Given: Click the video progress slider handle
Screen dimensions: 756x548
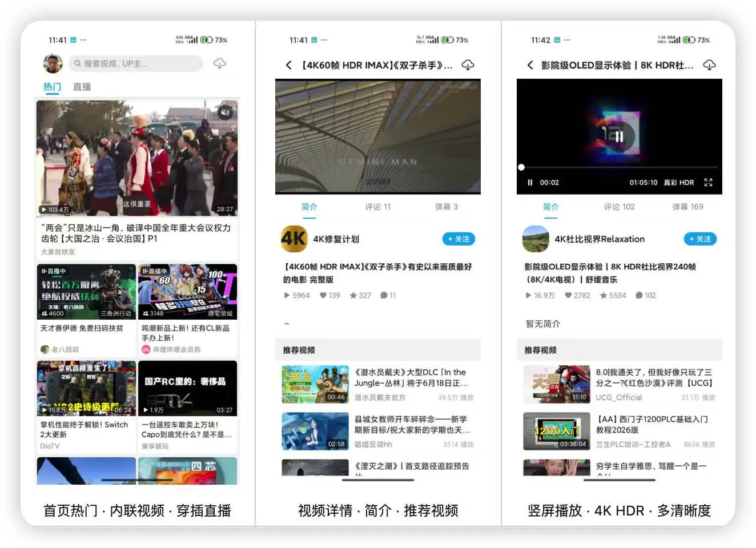Looking at the screenshot, I should 521,167.
